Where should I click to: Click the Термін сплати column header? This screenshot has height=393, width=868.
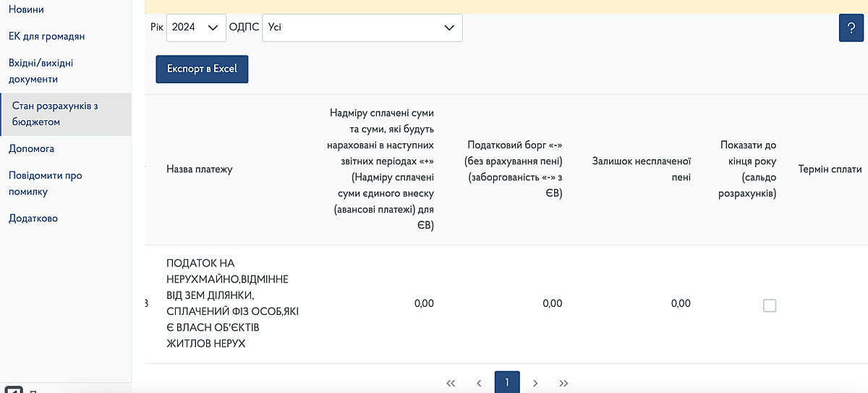(x=830, y=169)
